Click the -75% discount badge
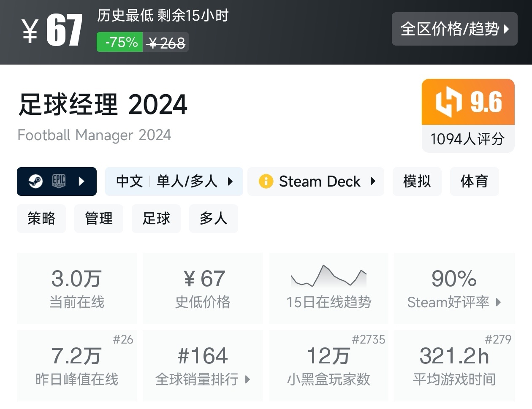 pyautogui.click(x=120, y=43)
